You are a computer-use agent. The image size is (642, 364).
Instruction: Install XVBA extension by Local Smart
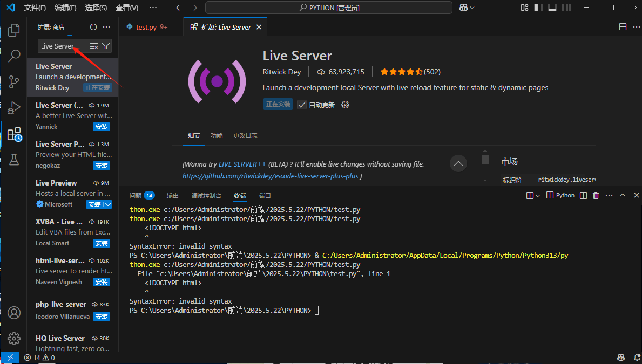coord(102,243)
